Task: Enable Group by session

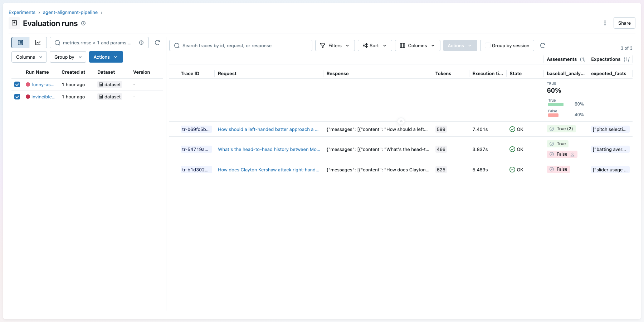Action: (x=487, y=45)
